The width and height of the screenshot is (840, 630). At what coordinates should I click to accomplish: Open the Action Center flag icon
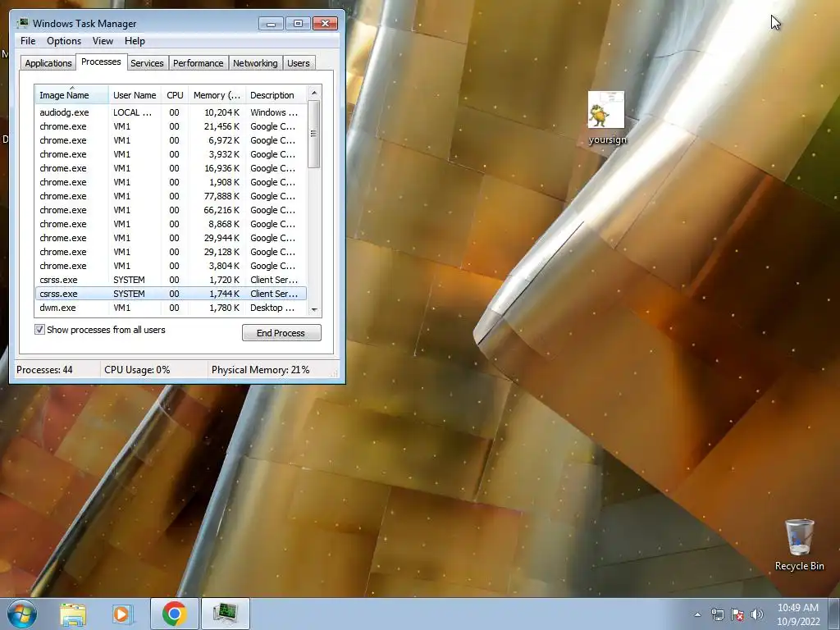(737, 614)
